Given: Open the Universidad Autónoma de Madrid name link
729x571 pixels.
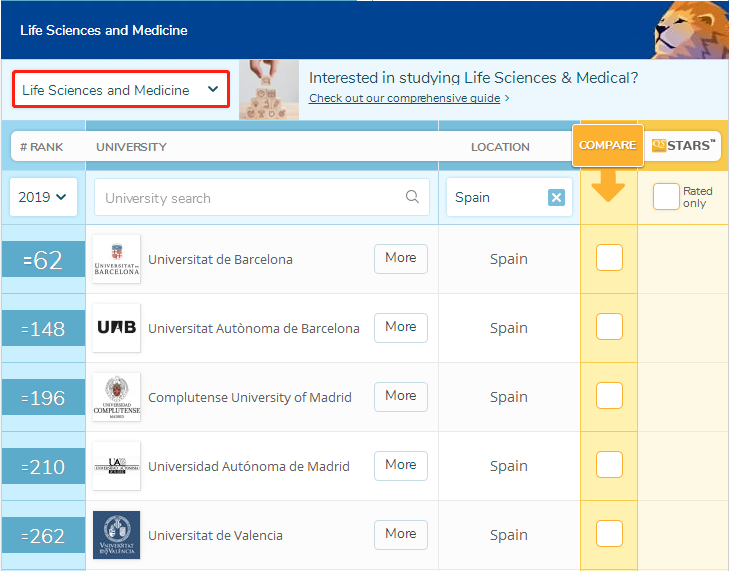Looking at the screenshot, I should tap(249, 466).
